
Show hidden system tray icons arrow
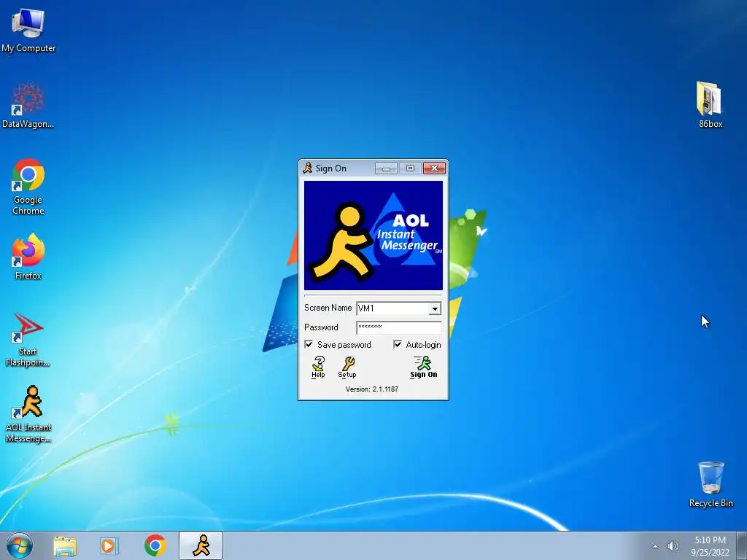click(x=655, y=546)
